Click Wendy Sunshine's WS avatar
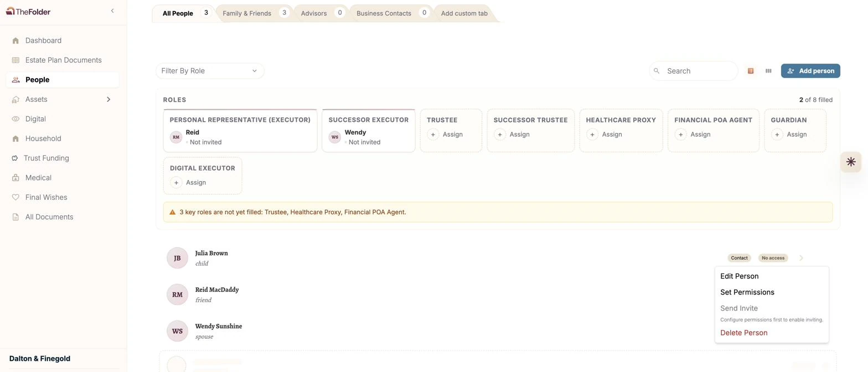 pyautogui.click(x=177, y=331)
